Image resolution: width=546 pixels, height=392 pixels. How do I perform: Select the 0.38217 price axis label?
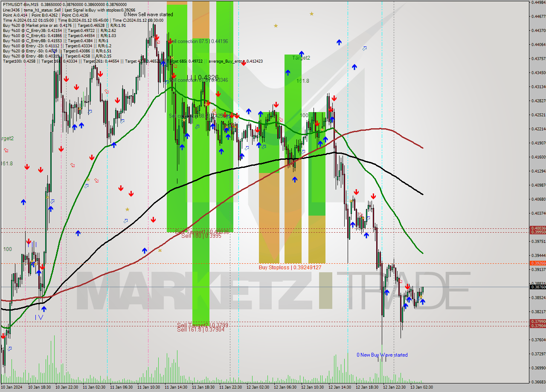[538, 311]
